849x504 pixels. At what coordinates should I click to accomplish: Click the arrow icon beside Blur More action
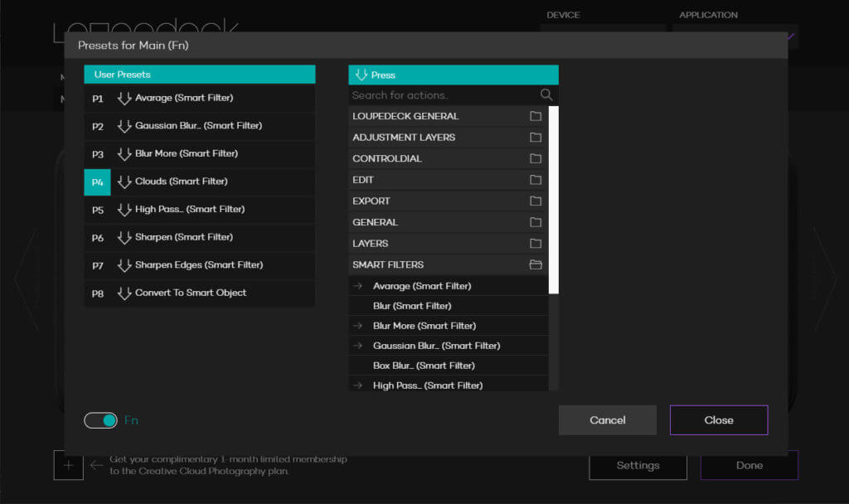pyautogui.click(x=358, y=326)
